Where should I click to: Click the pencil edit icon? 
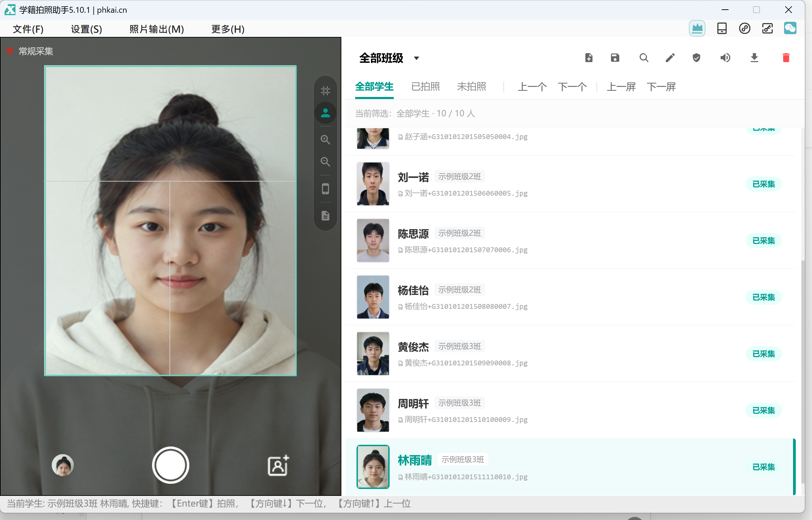(x=670, y=58)
